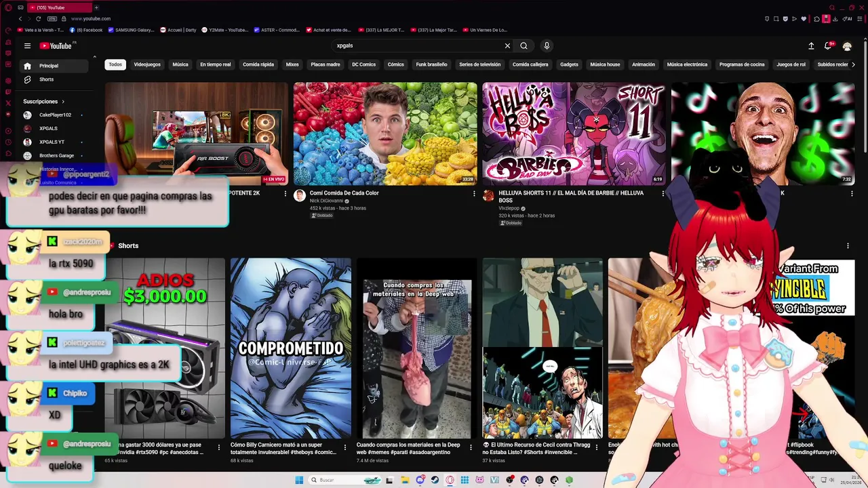Image resolution: width=868 pixels, height=488 pixels.
Task: Start voice search with the microphone
Action: pyautogui.click(x=547, y=45)
